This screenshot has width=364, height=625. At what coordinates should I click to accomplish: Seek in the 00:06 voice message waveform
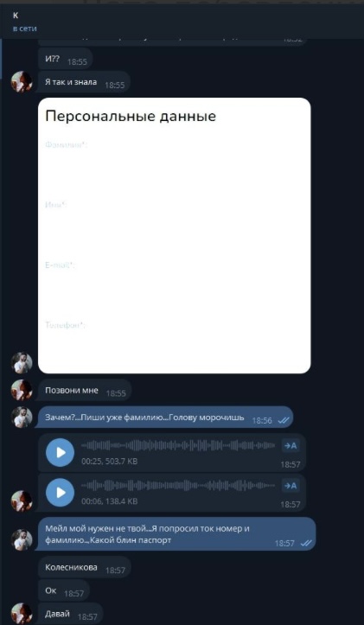pos(178,485)
